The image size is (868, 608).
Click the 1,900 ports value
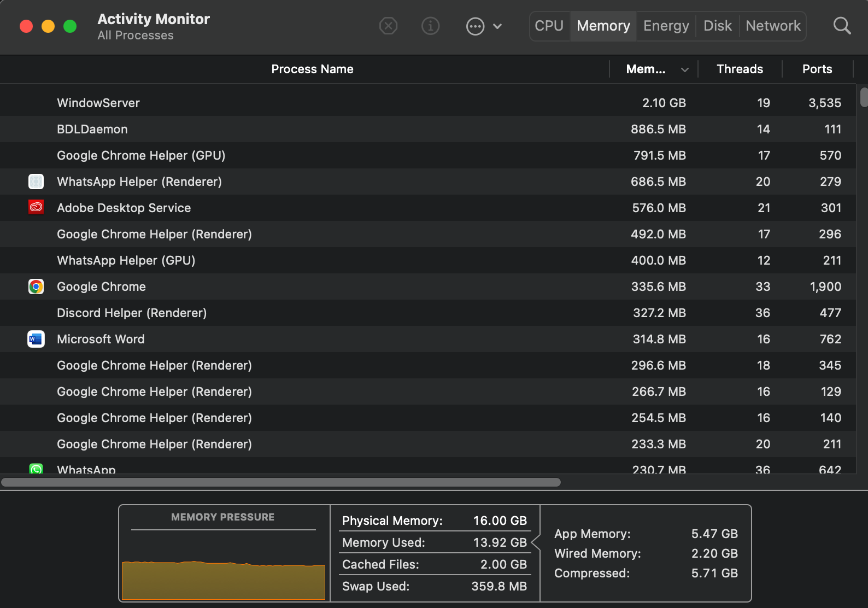[825, 287]
